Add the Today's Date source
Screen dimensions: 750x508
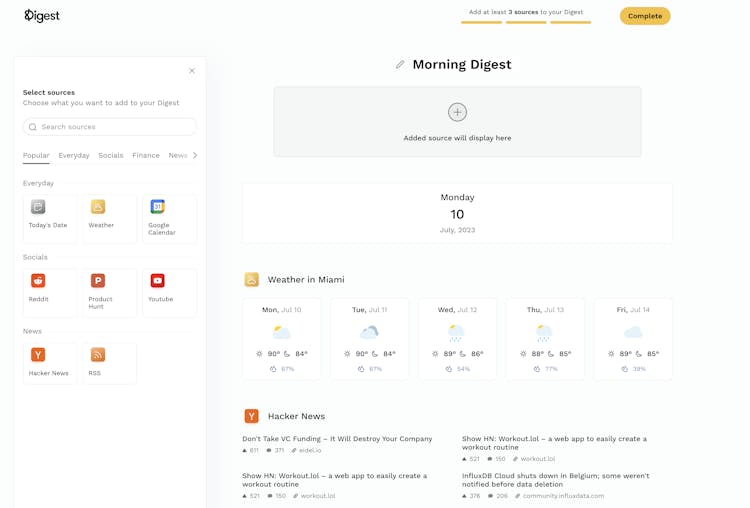tap(49, 218)
